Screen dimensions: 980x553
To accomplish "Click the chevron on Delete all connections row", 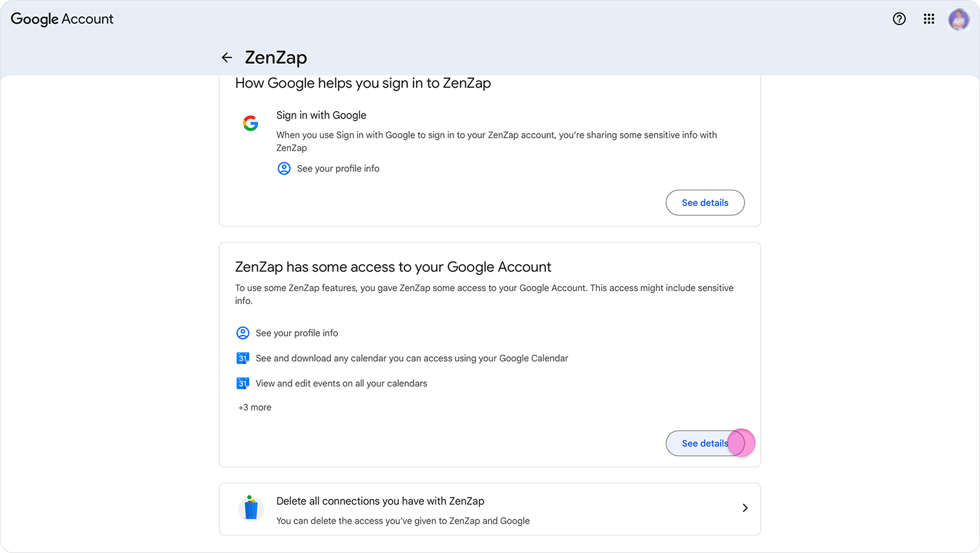I will click(x=745, y=508).
